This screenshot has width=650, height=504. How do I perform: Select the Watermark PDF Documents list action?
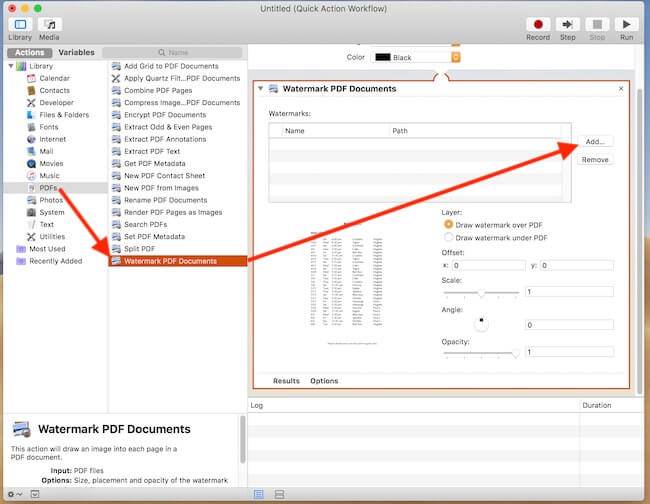pyautogui.click(x=178, y=261)
